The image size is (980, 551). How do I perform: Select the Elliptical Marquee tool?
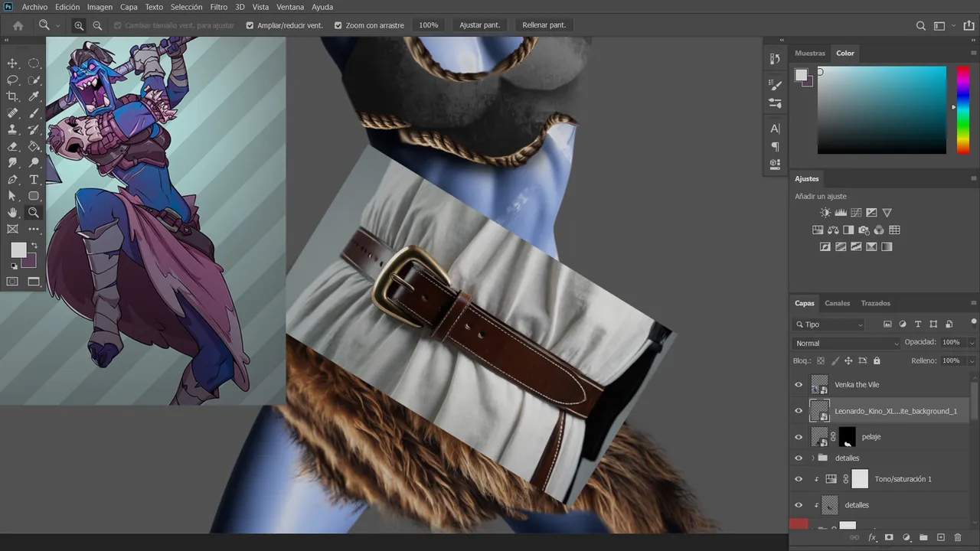(x=34, y=64)
